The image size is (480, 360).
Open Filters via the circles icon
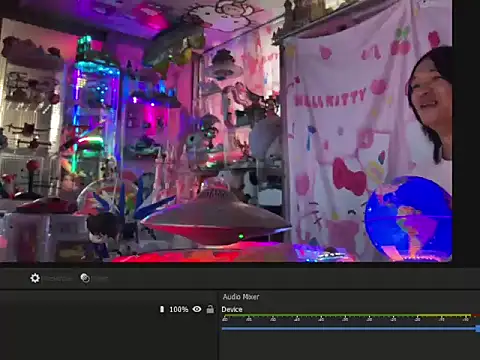[85, 278]
